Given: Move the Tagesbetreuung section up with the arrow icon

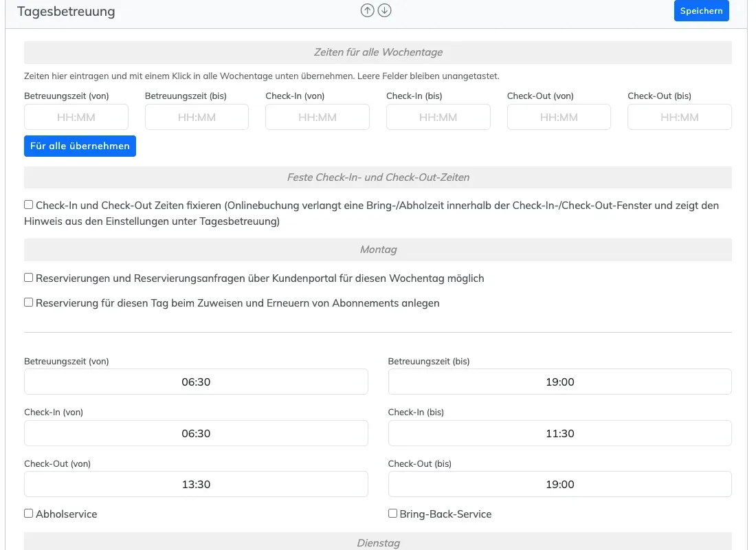Looking at the screenshot, I should (368, 10).
